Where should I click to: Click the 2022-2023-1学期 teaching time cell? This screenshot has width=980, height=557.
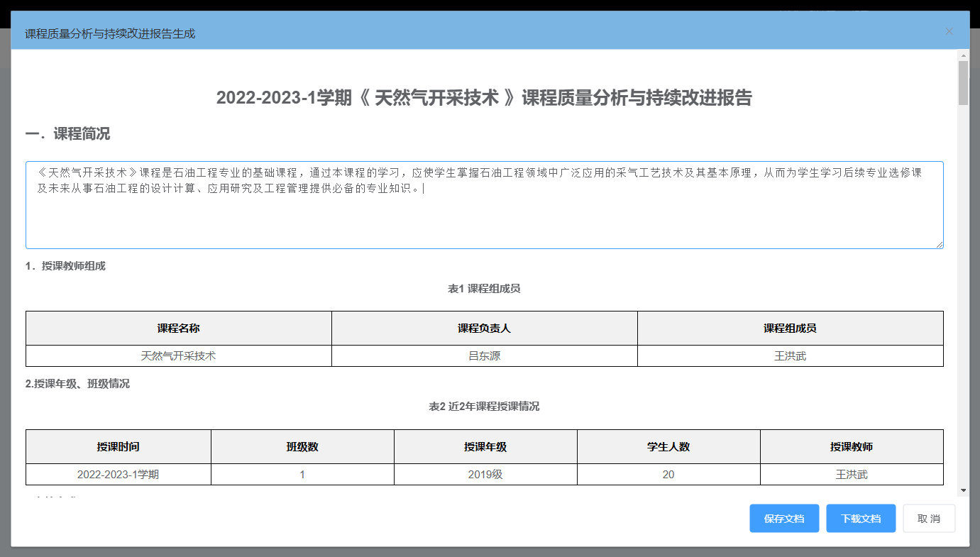(118, 474)
